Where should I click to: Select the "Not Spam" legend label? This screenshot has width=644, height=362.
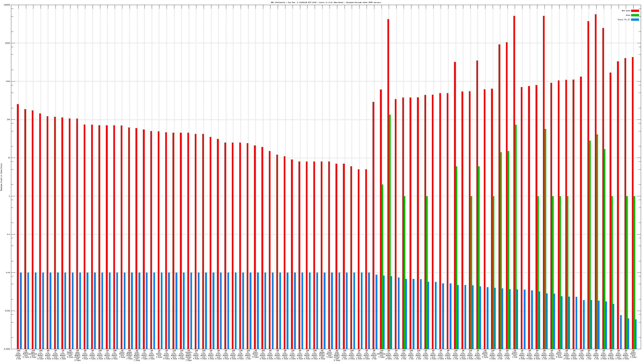pos(626,11)
